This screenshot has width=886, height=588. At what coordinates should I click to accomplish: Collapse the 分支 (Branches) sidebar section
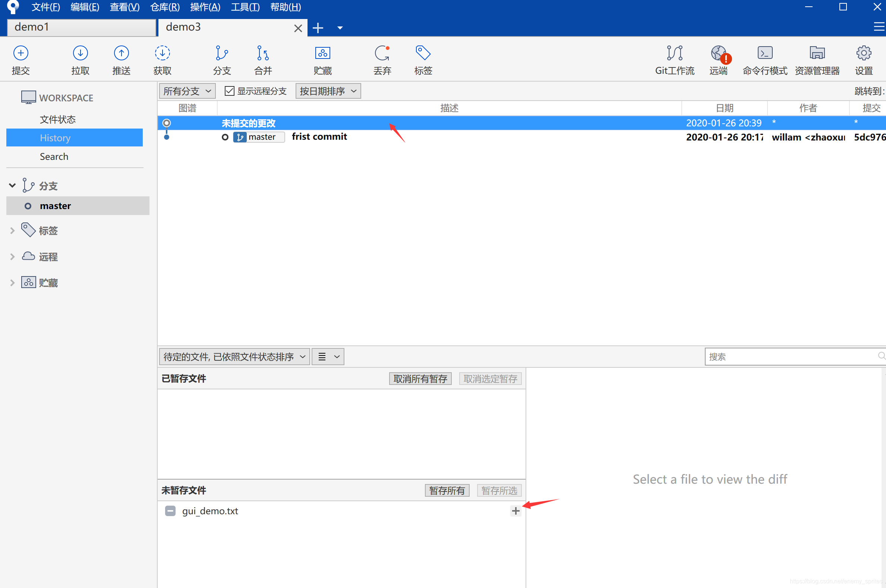coord(12,186)
